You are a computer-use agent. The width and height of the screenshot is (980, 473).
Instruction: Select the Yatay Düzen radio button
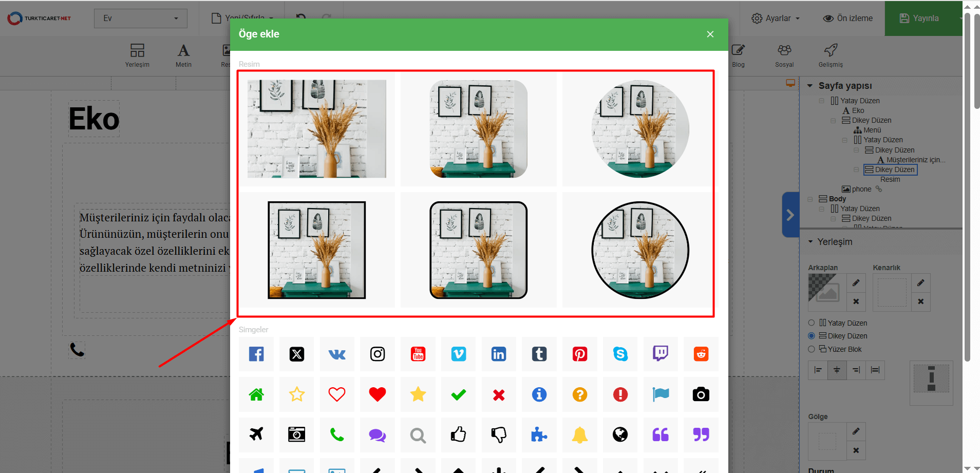pos(812,323)
